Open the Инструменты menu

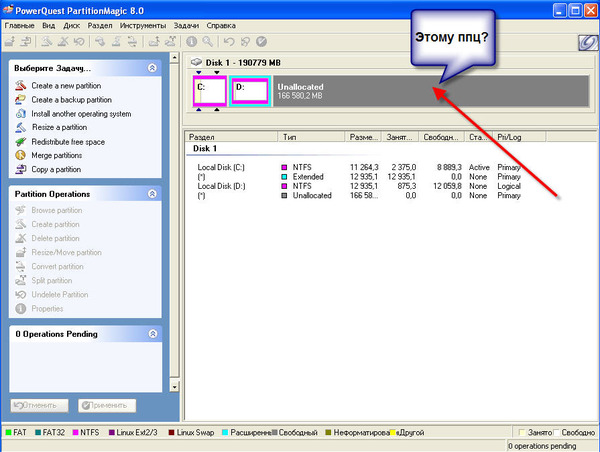[x=144, y=23]
